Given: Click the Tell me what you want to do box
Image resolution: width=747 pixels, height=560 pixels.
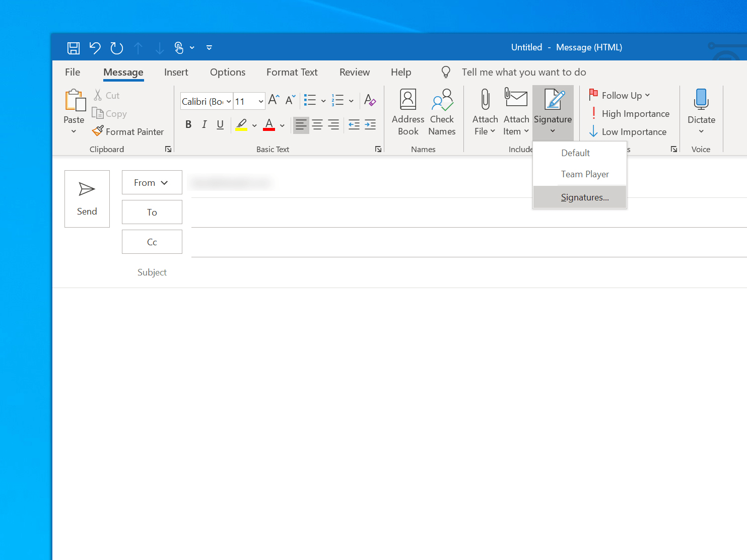Looking at the screenshot, I should coord(524,72).
